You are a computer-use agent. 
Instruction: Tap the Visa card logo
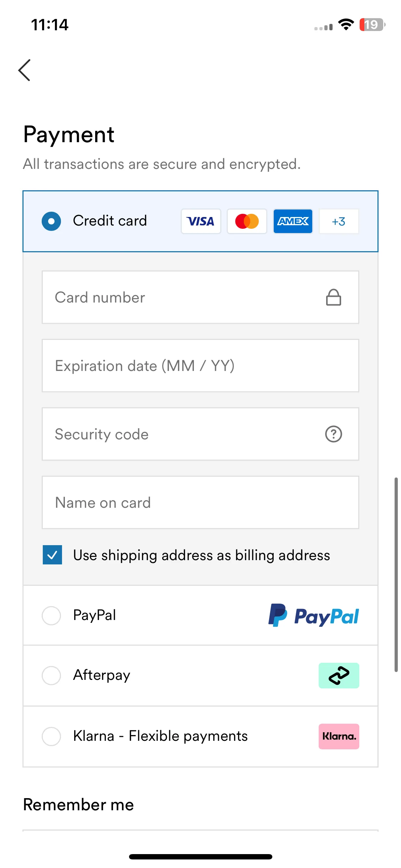click(201, 221)
